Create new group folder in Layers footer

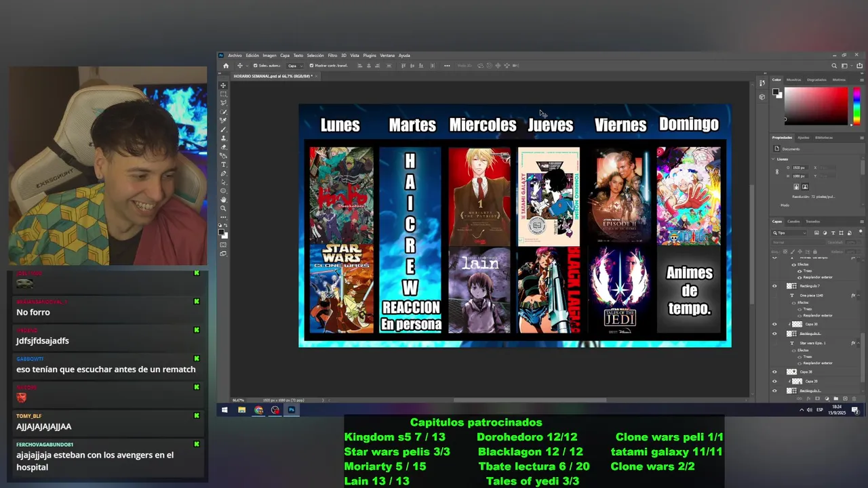[x=836, y=399]
